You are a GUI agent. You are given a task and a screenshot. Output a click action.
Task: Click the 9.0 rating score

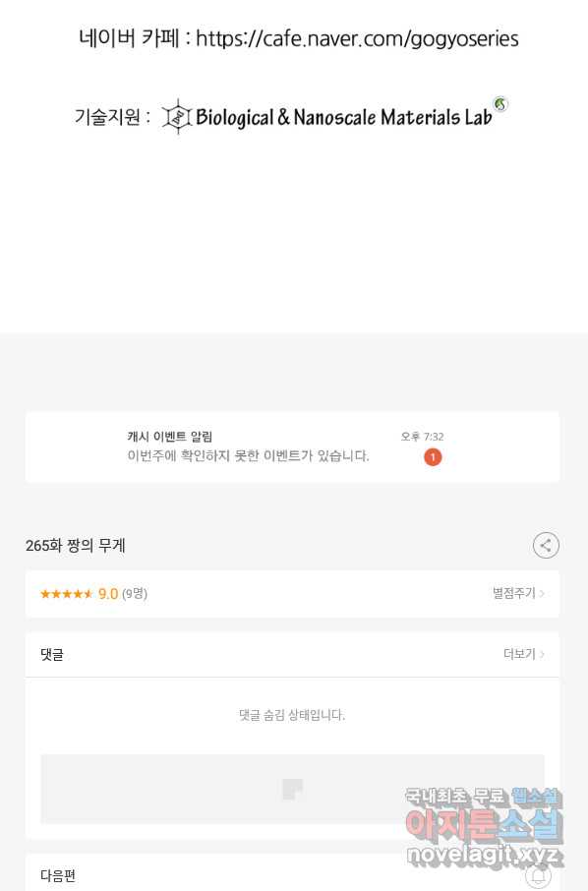108,594
